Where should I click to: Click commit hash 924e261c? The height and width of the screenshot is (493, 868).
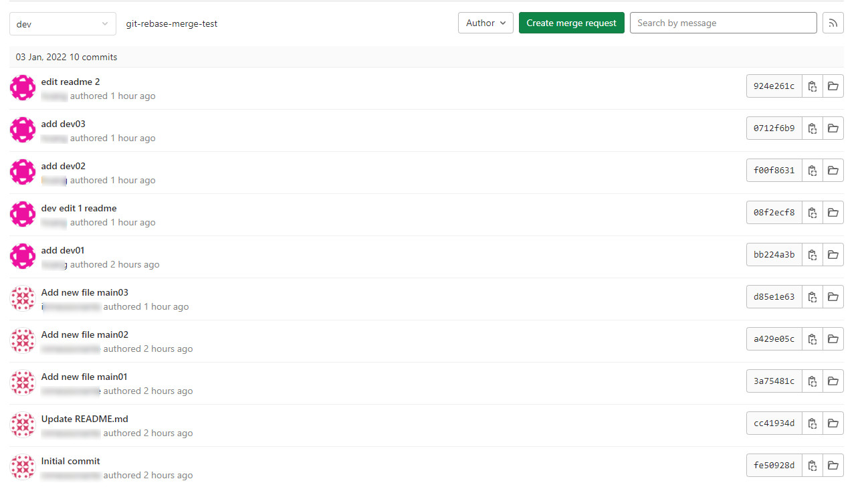pyautogui.click(x=774, y=86)
